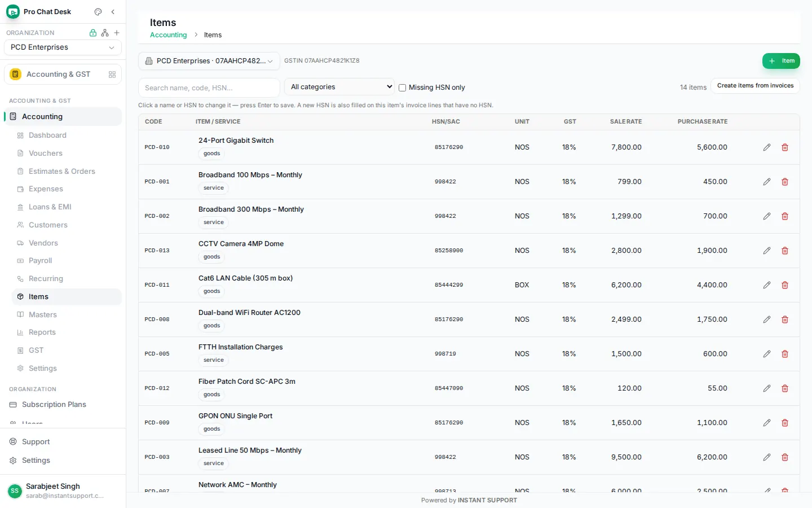This screenshot has height=508, width=812.
Task: Collapse the Accounting section in the sidebar
Action: tap(63, 116)
